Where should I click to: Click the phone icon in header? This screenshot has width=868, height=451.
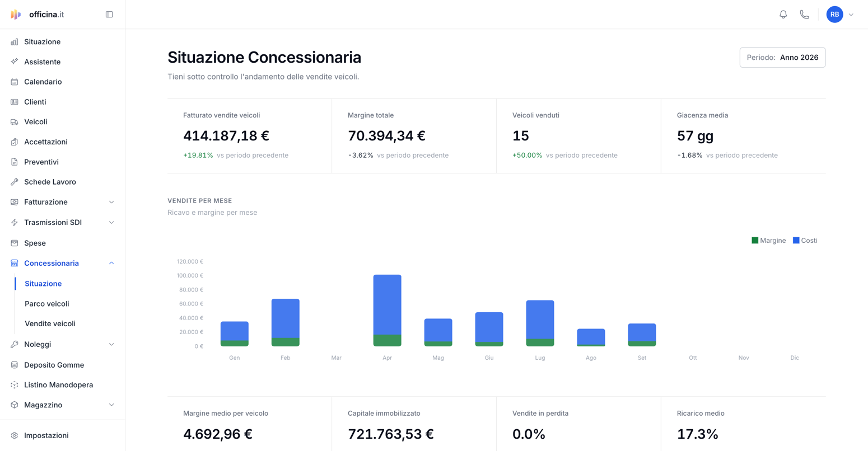coord(804,15)
